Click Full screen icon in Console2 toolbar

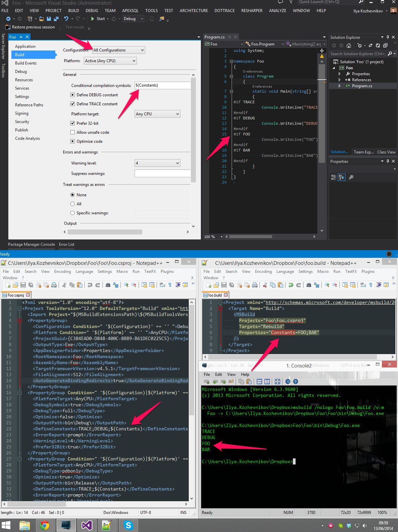point(277,382)
